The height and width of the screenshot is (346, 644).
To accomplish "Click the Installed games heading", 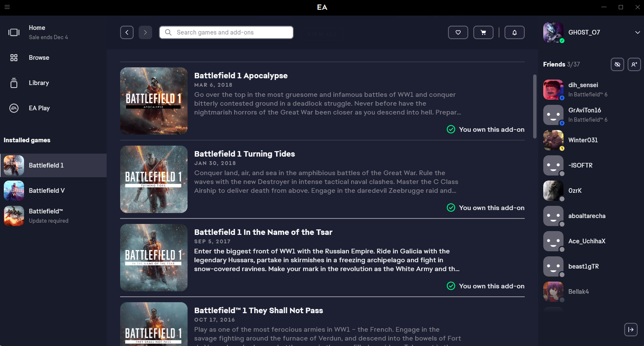I will (27, 140).
